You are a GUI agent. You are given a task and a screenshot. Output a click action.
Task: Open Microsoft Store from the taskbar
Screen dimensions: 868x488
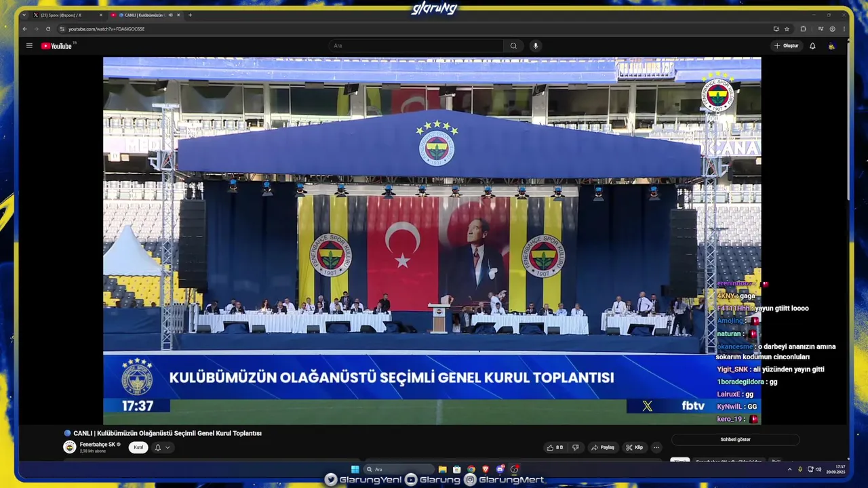click(457, 469)
